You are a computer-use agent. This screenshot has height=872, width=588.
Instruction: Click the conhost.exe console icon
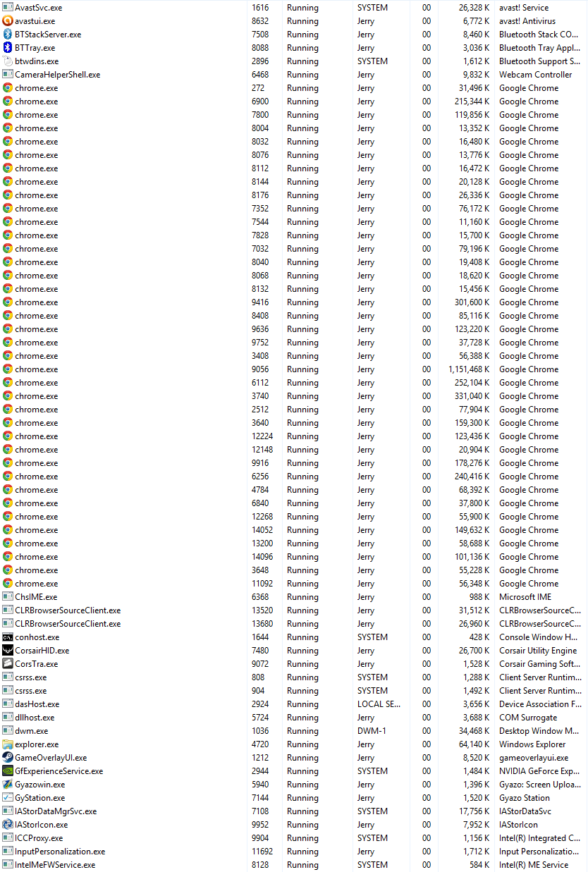[8, 637]
